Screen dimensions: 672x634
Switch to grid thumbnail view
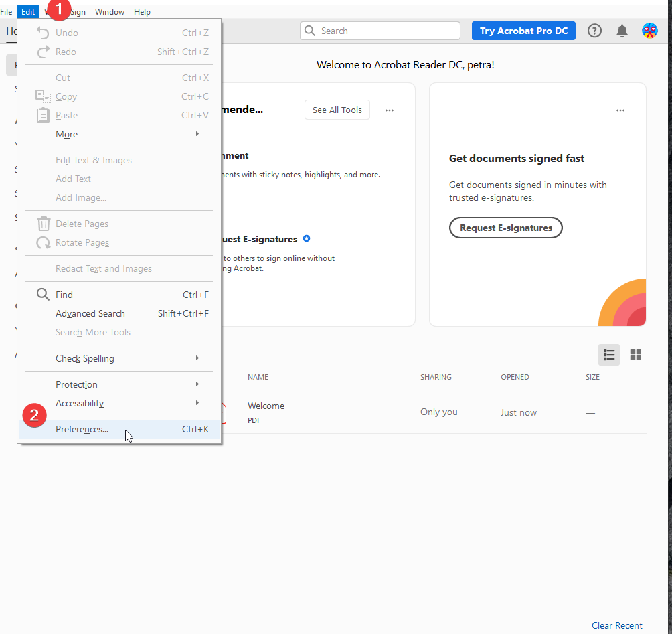point(636,355)
